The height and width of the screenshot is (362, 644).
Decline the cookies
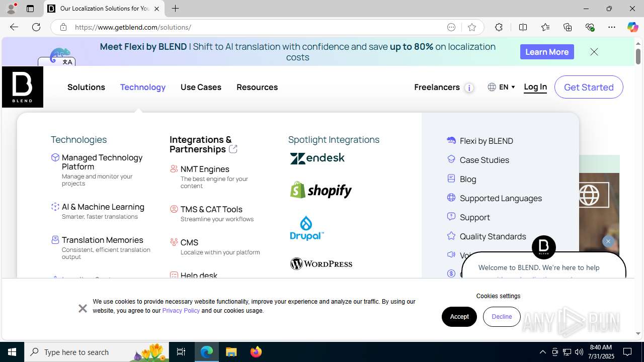[502, 317]
